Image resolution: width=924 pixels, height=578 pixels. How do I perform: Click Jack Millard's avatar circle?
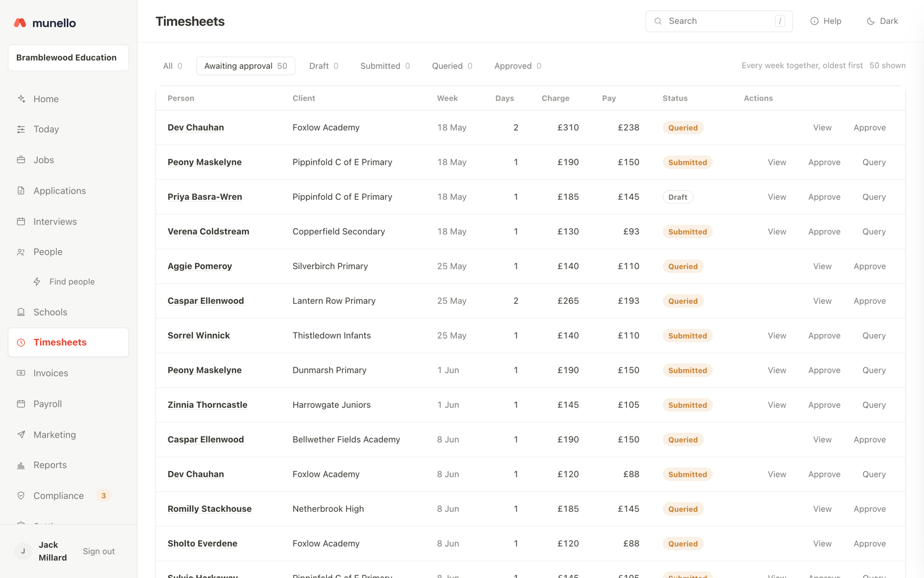[23, 551]
